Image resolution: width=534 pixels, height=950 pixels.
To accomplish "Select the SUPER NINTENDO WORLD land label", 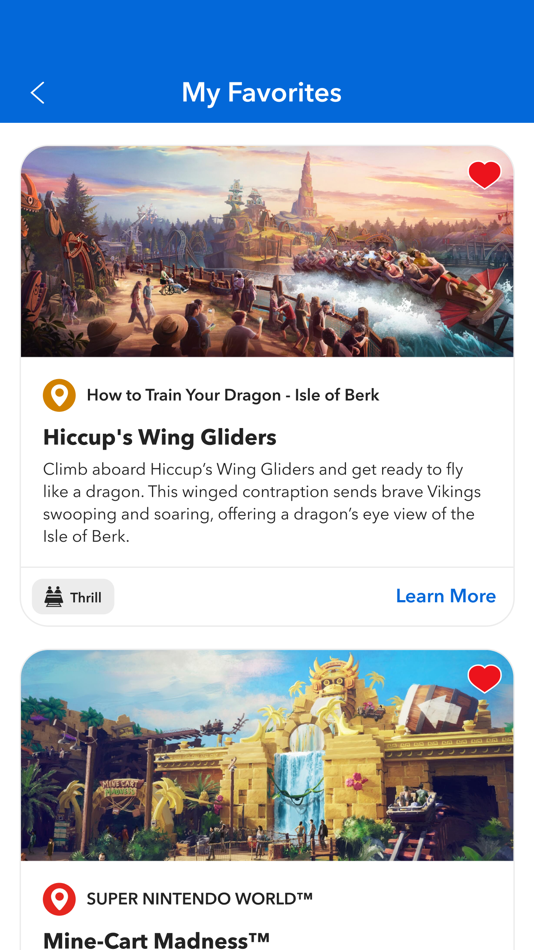I will pos(199,899).
